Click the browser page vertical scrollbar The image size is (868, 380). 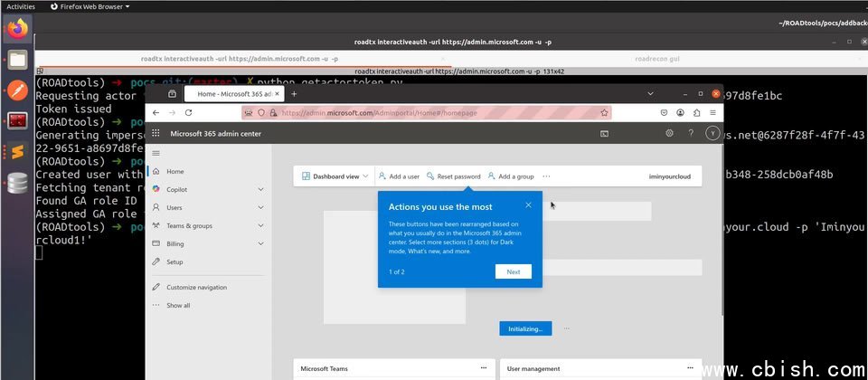pyautogui.click(x=721, y=233)
